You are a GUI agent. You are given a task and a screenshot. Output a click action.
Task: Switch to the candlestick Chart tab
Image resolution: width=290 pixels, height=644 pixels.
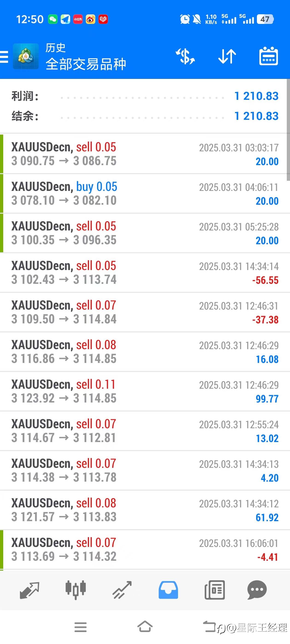coord(75,590)
